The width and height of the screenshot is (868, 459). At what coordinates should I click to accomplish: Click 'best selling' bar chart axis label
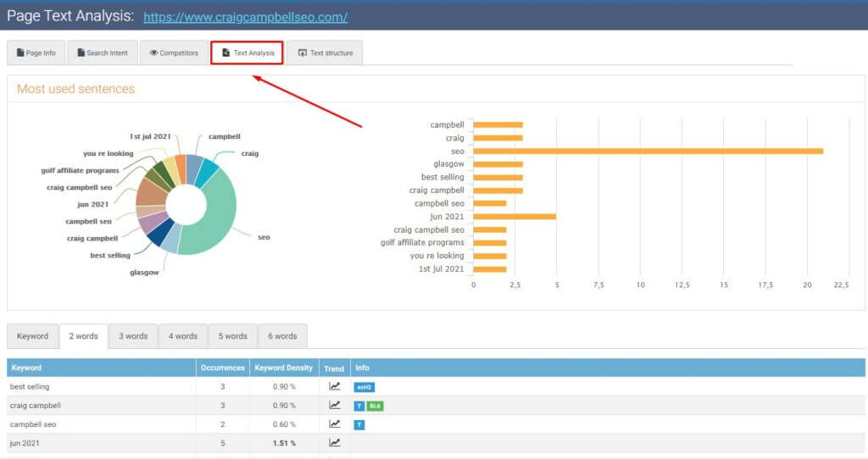[442, 177]
